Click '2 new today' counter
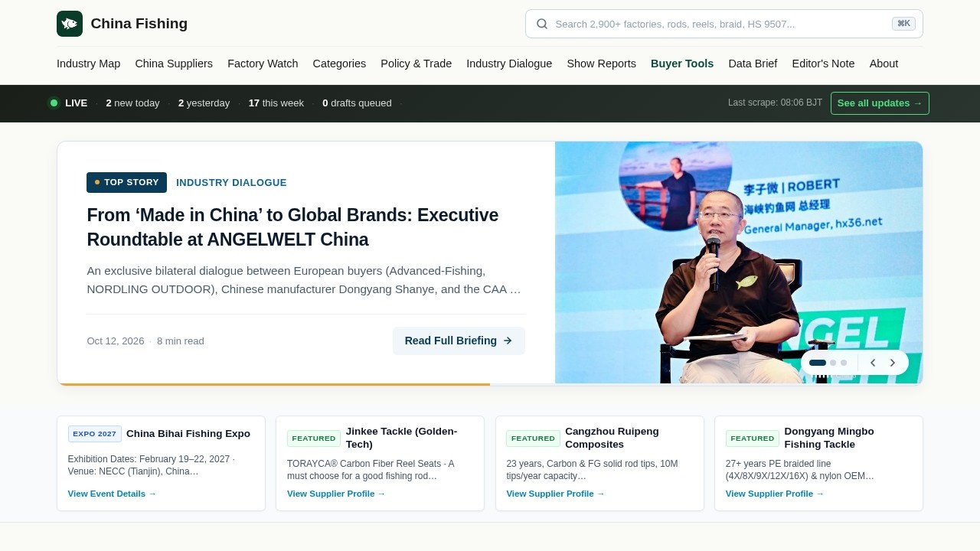This screenshot has width=980, height=551. pyautogui.click(x=132, y=103)
